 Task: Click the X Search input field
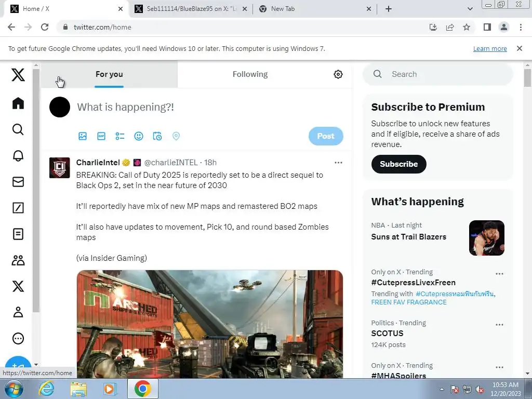pyautogui.click(x=437, y=74)
